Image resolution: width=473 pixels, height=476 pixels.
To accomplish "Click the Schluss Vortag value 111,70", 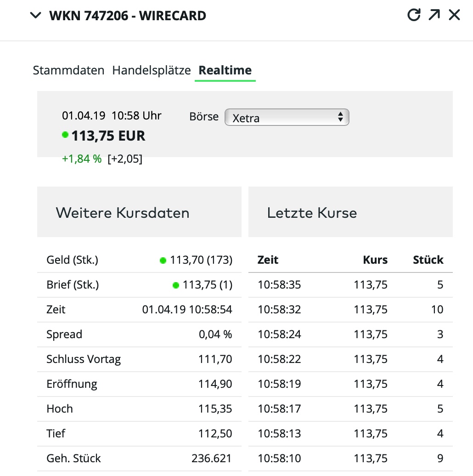I will pos(215,359).
